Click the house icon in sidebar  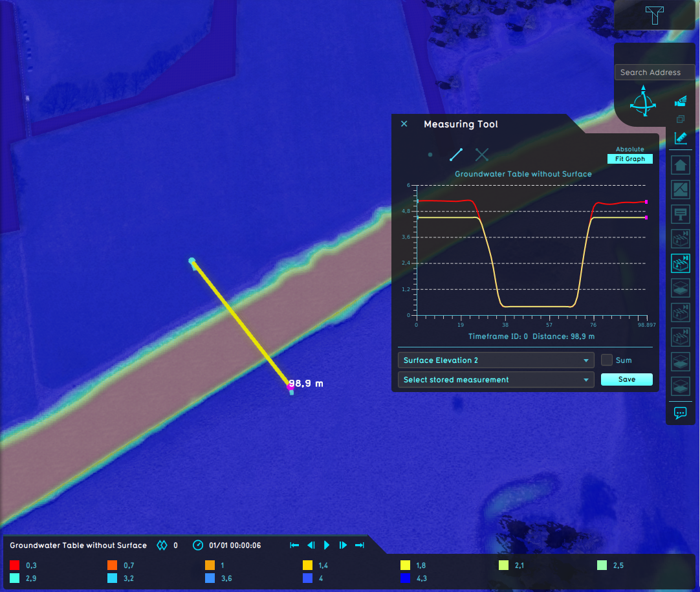(x=681, y=166)
